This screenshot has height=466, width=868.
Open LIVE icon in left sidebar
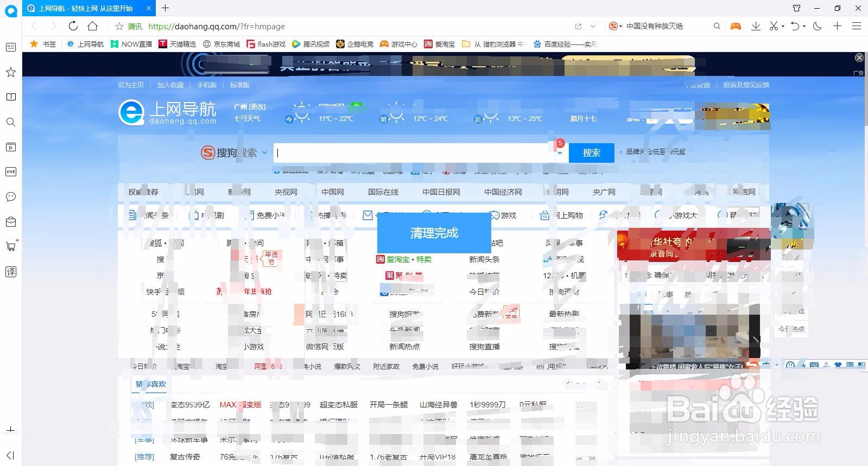[11, 171]
